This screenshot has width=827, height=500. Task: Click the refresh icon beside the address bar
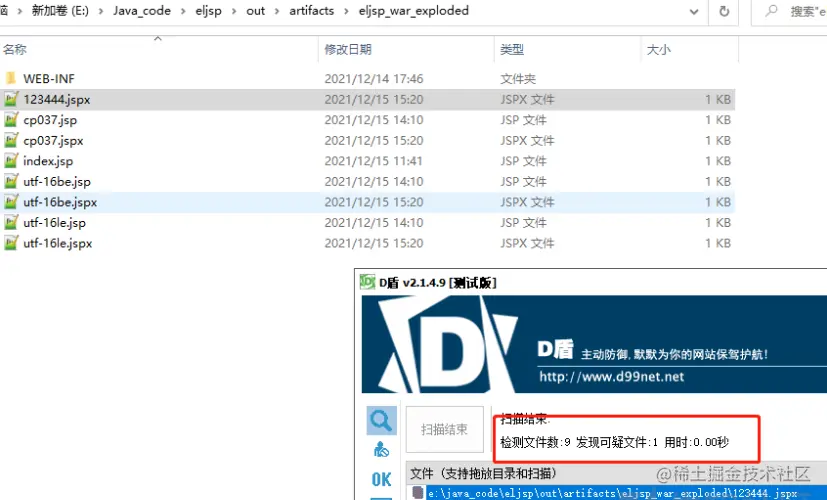(724, 11)
